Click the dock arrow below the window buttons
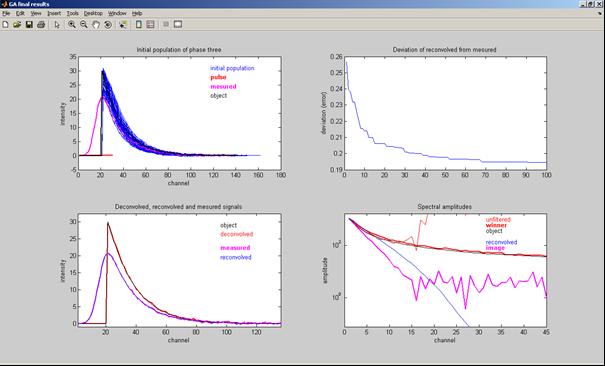Screen dimensions: 605x366 coord(600,13)
